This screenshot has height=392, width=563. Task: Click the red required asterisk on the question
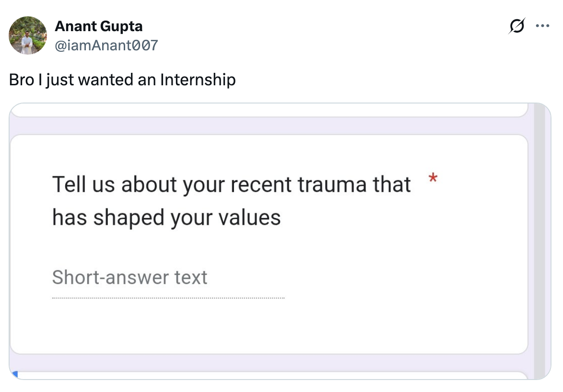point(433,178)
